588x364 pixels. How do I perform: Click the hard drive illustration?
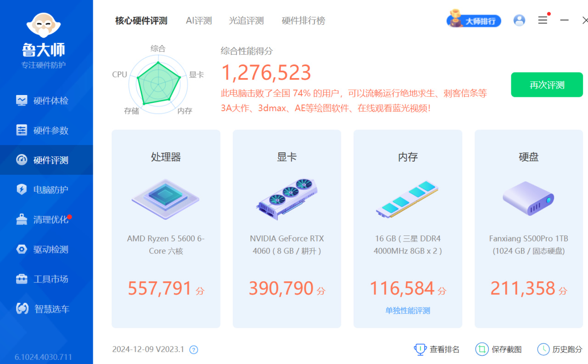[x=529, y=199]
